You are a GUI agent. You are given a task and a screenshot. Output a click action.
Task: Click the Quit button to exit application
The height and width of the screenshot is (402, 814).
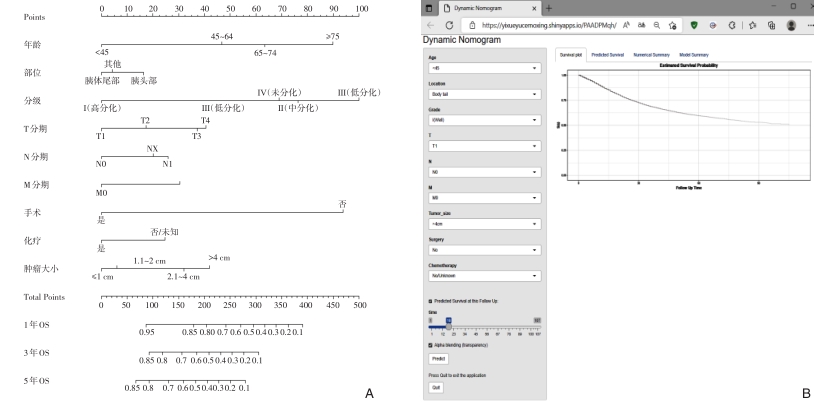(435, 387)
